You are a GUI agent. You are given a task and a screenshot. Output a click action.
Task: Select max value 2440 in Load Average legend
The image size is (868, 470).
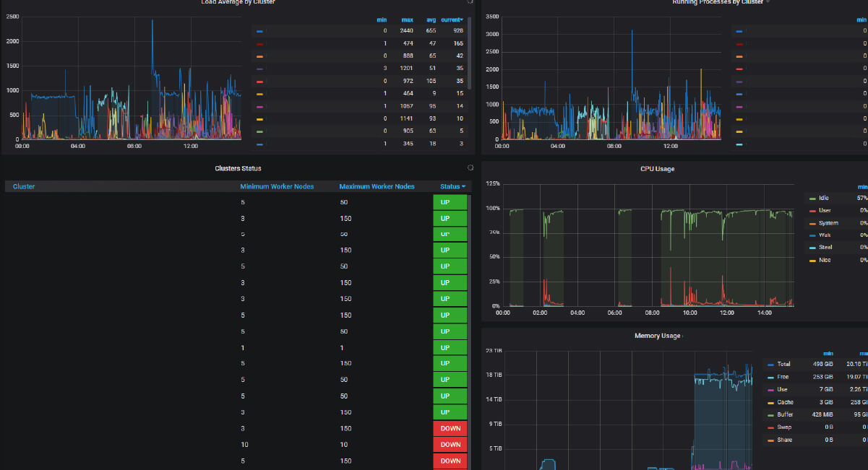tap(406, 32)
